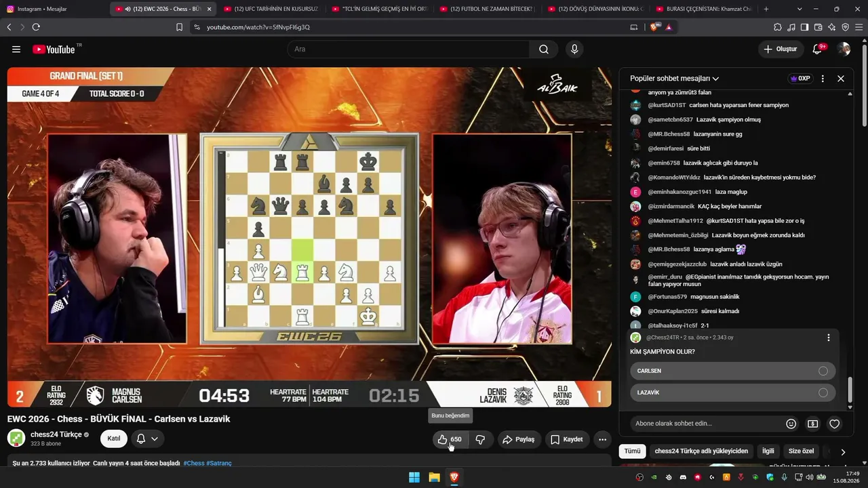868x488 pixels.
Task: Select the Tümü filter chip
Action: pyautogui.click(x=632, y=451)
